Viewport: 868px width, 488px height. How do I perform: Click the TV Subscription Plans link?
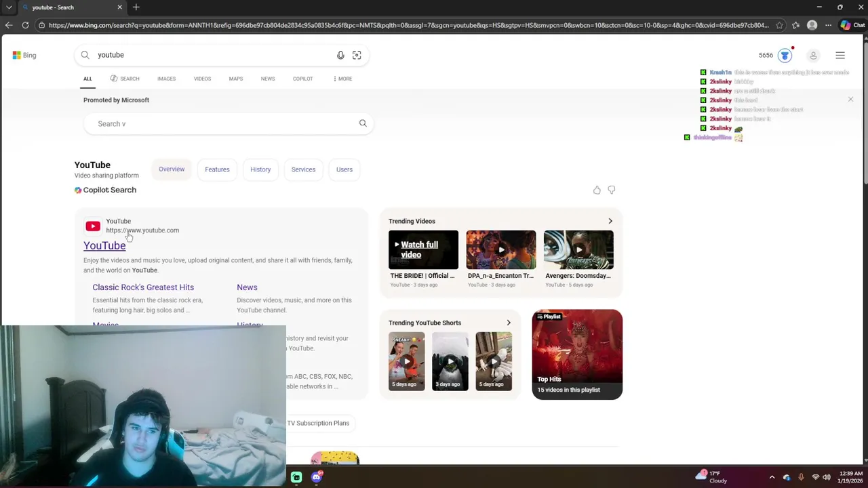coord(318,423)
